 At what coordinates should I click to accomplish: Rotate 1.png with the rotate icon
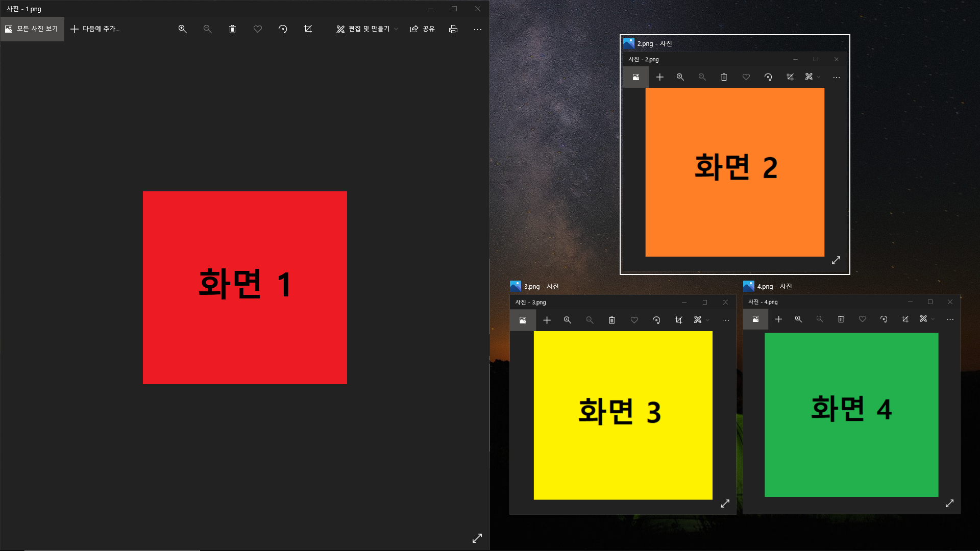283,29
